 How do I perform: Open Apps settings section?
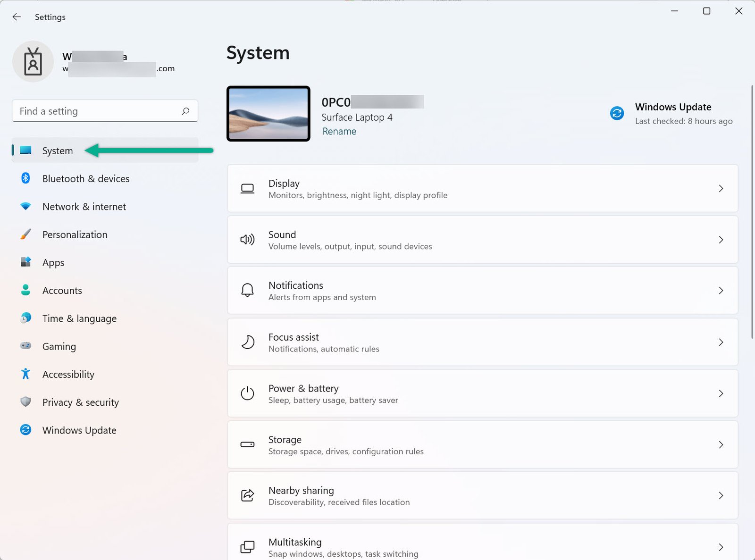point(105,262)
